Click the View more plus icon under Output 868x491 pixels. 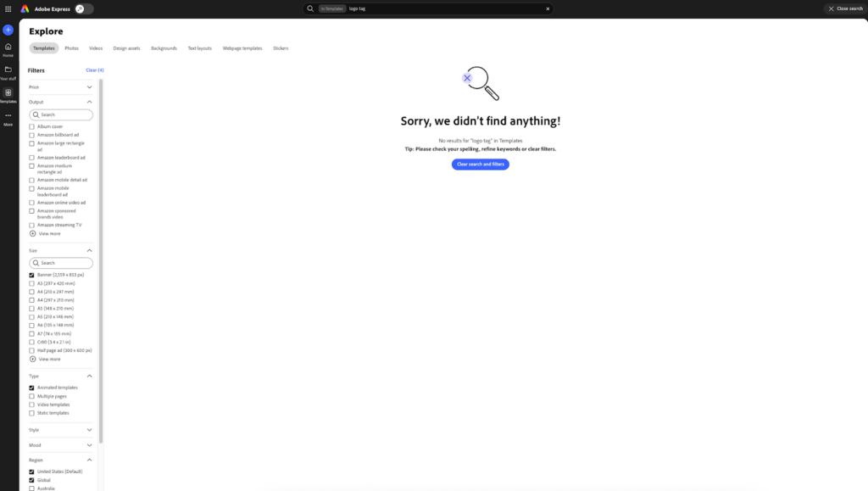click(x=33, y=233)
